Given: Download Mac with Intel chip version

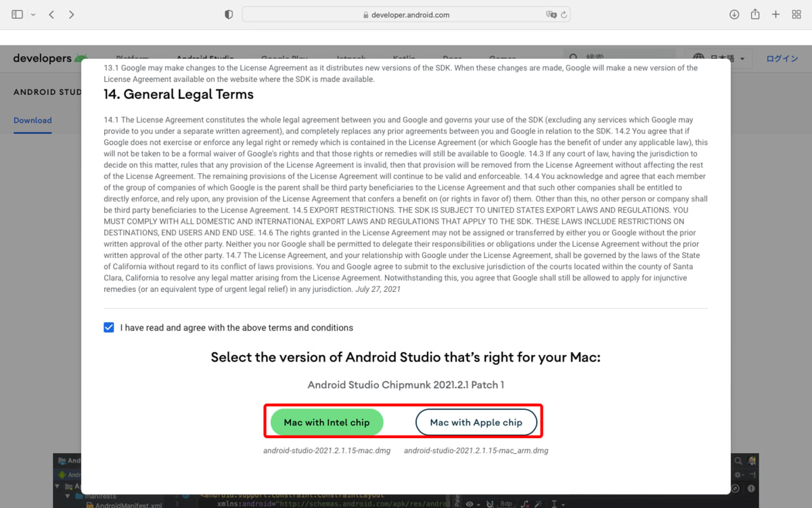Looking at the screenshot, I should pyautogui.click(x=327, y=422).
